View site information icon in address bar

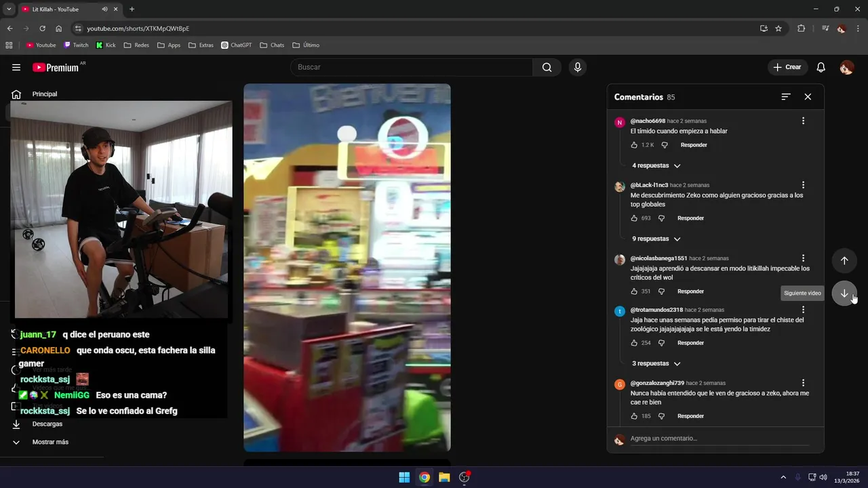point(78,28)
